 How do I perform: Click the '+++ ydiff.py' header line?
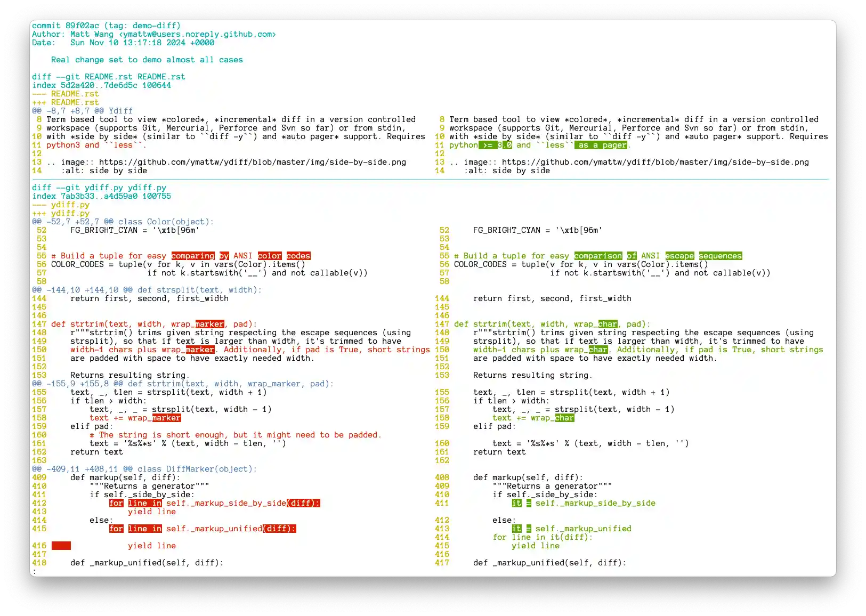[61, 213]
